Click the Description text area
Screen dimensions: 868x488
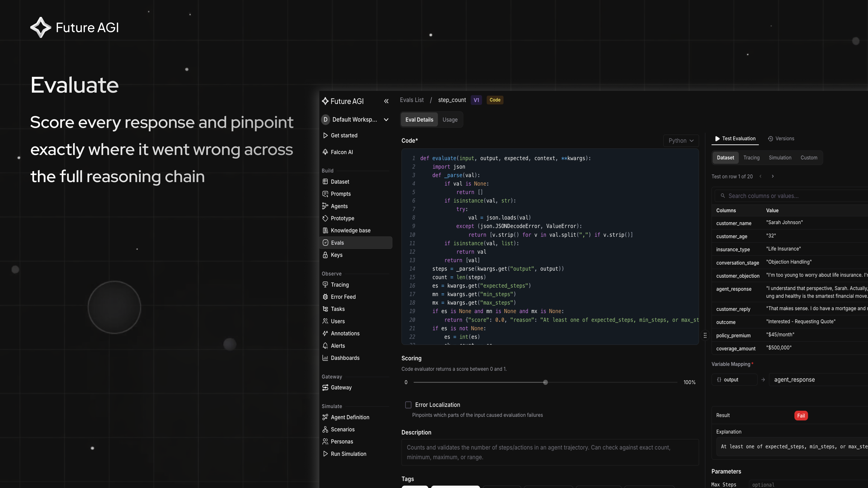tap(550, 452)
